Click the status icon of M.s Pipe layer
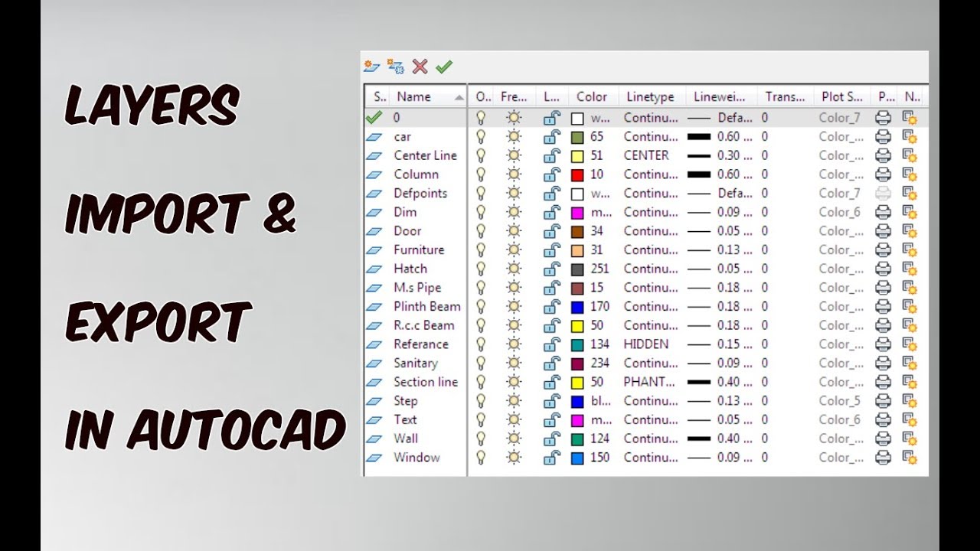Image resolution: width=980 pixels, height=551 pixels. click(374, 288)
